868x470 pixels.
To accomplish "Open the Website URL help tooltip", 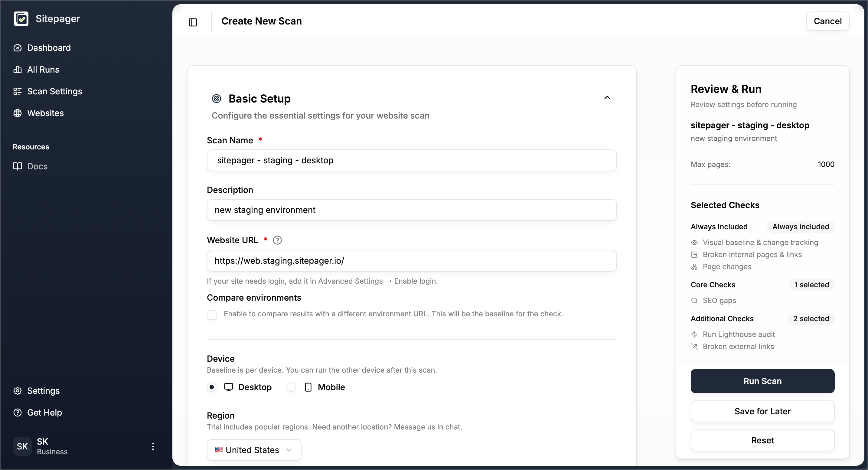I will click(x=277, y=240).
